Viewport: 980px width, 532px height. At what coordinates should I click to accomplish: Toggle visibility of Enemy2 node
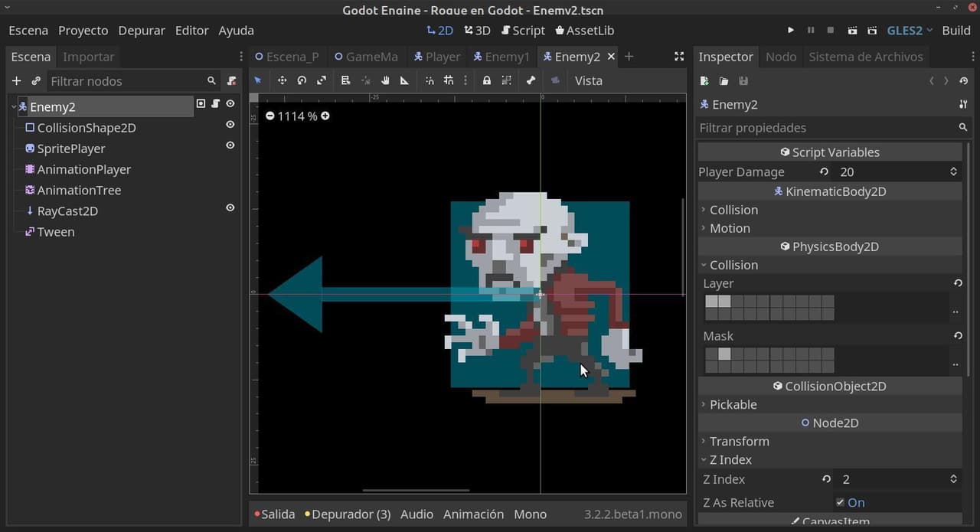230,103
